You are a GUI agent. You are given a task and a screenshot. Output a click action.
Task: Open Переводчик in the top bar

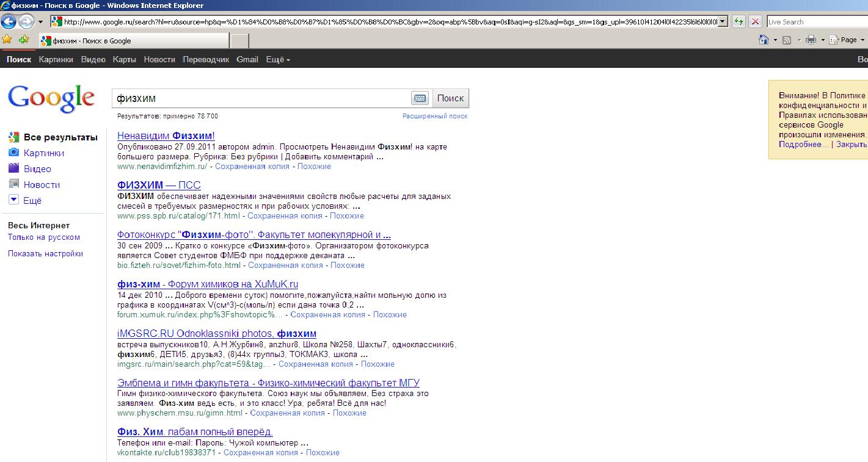coord(206,59)
